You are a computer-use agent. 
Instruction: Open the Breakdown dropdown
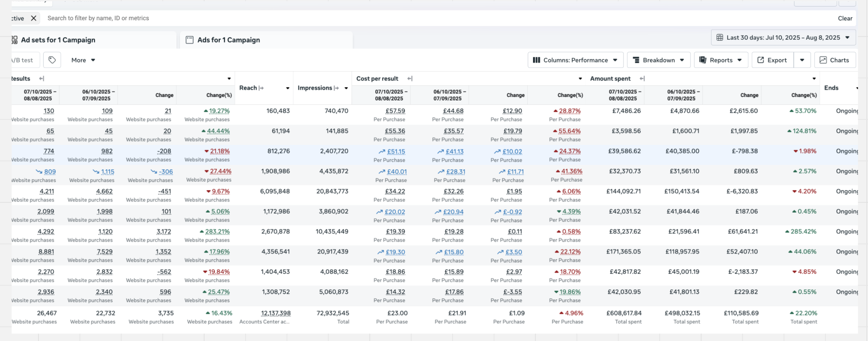pyautogui.click(x=658, y=60)
